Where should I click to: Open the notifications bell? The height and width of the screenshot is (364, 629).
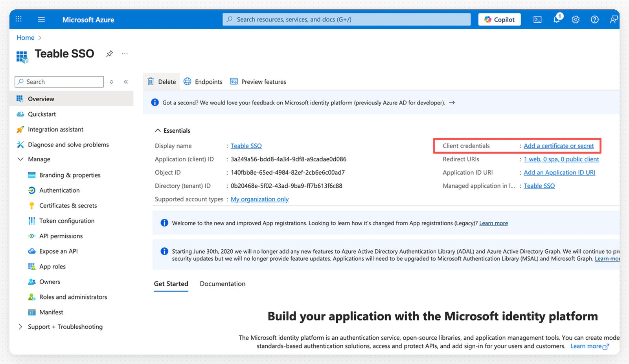557,19
